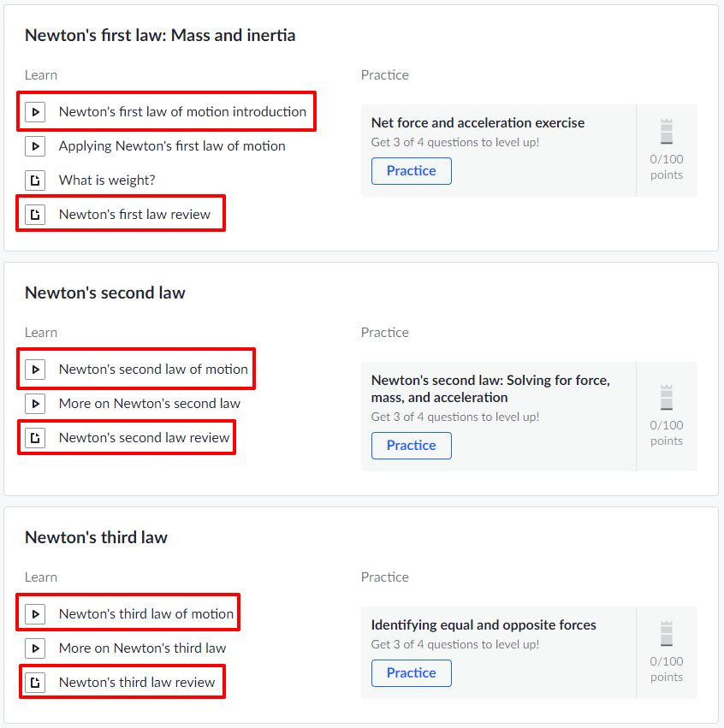The image size is (724, 728).
Task: Click the 0/100 points indicator in first section
Action: point(666,168)
